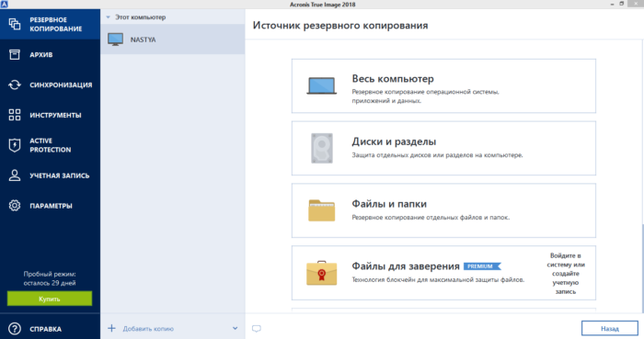Viewport: 644px width, 339px height.
Task: Click the comment bubble icon in the bottom bar
Action: pyautogui.click(x=257, y=328)
